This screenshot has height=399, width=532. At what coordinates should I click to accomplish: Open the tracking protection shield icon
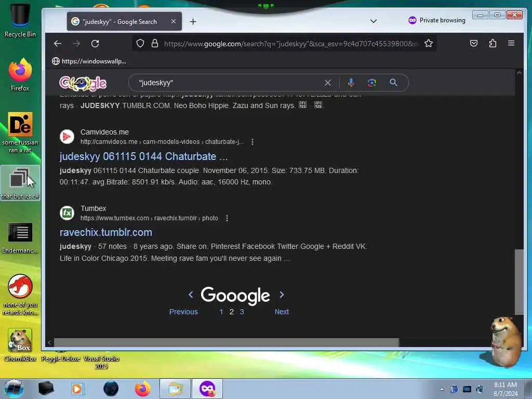[x=140, y=43]
